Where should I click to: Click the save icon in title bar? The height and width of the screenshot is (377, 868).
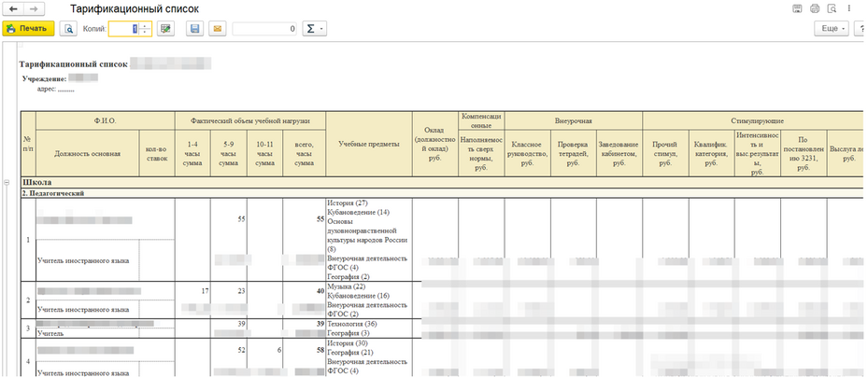tap(797, 8)
